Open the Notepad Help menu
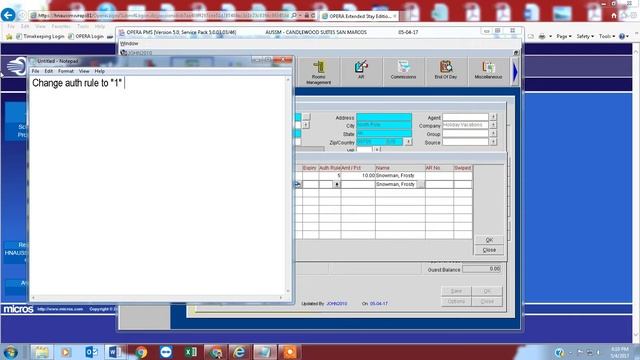640x360 pixels. pyautogui.click(x=100, y=71)
